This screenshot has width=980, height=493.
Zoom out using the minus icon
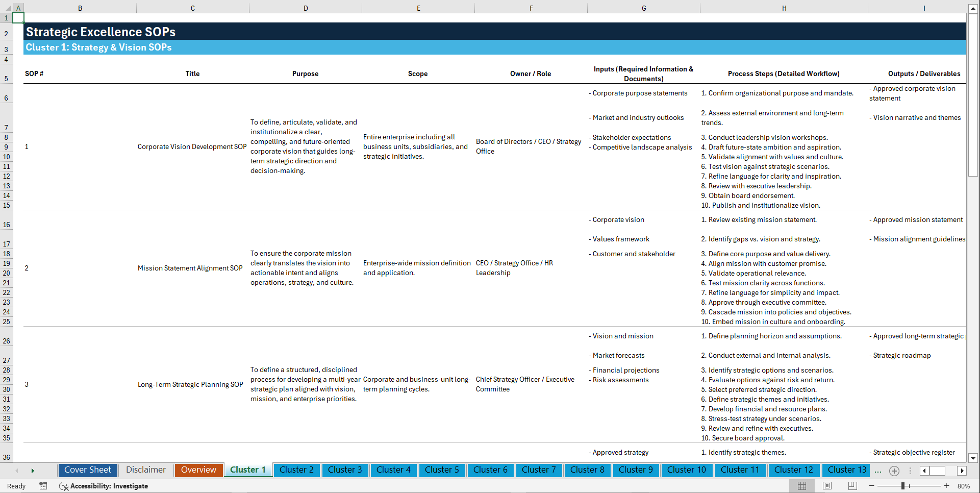tap(871, 486)
